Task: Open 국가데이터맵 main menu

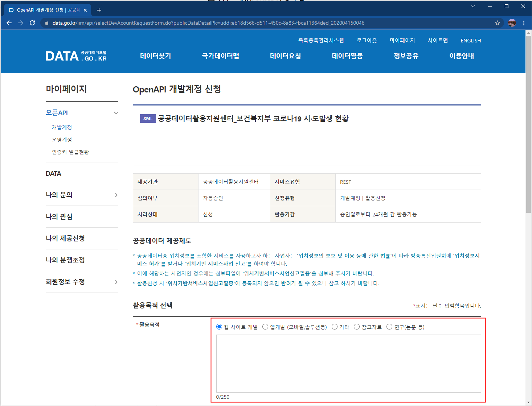Action: [x=221, y=56]
